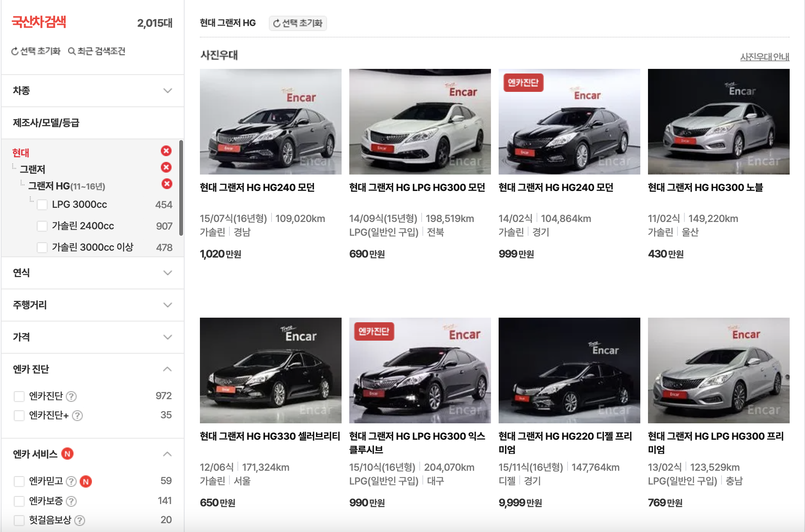Tick the 엔카믿고 checkbox

point(19,481)
